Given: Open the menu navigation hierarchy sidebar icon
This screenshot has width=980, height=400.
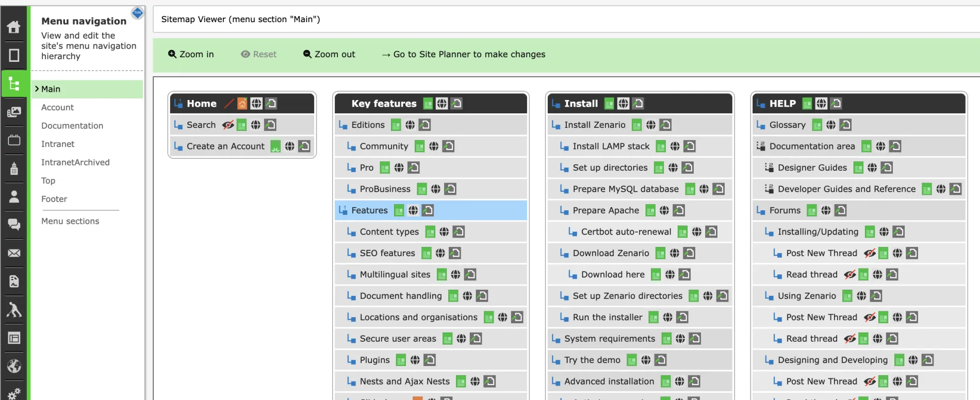Looking at the screenshot, I should tap(14, 84).
